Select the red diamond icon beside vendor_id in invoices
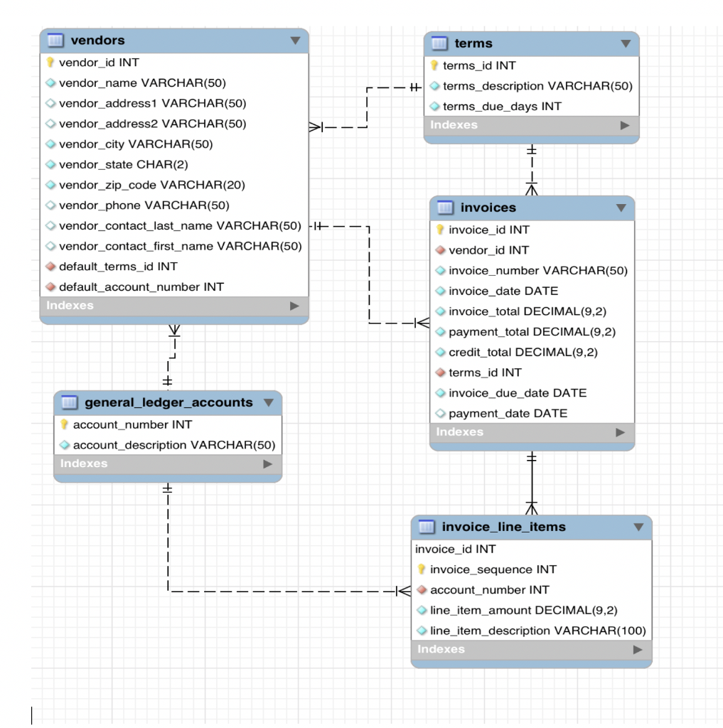723x728 pixels. tap(441, 250)
